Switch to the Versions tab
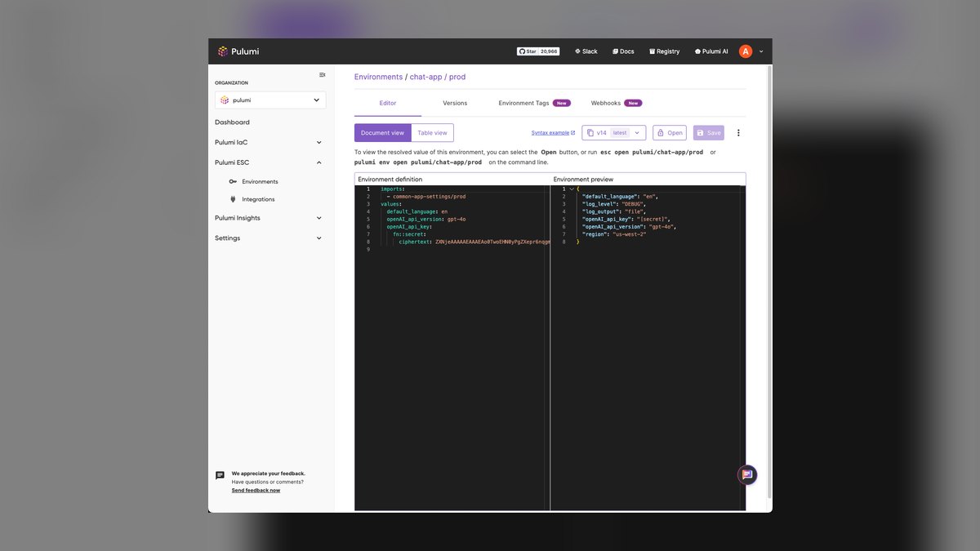 coord(455,104)
